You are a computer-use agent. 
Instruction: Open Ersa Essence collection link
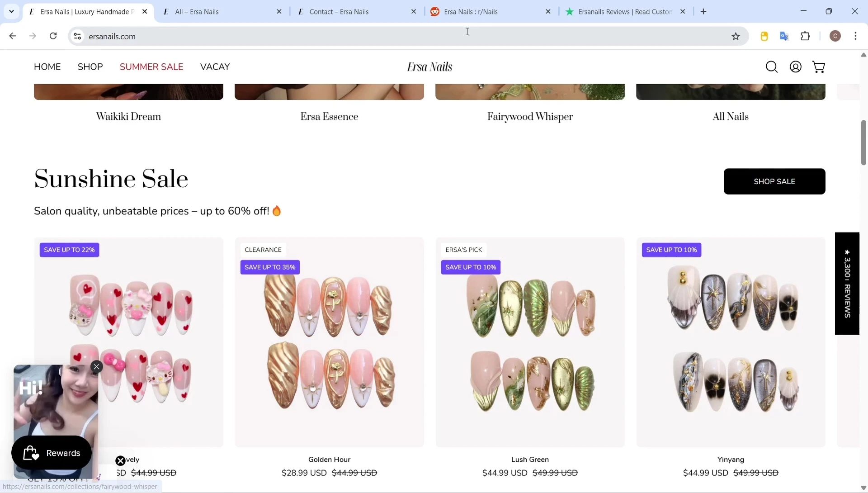(x=329, y=117)
